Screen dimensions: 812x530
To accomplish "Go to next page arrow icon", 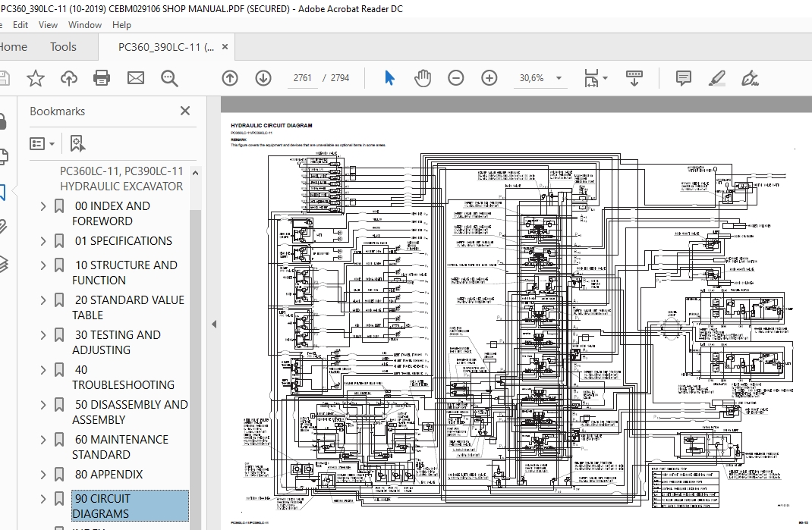I will tap(263, 78).
